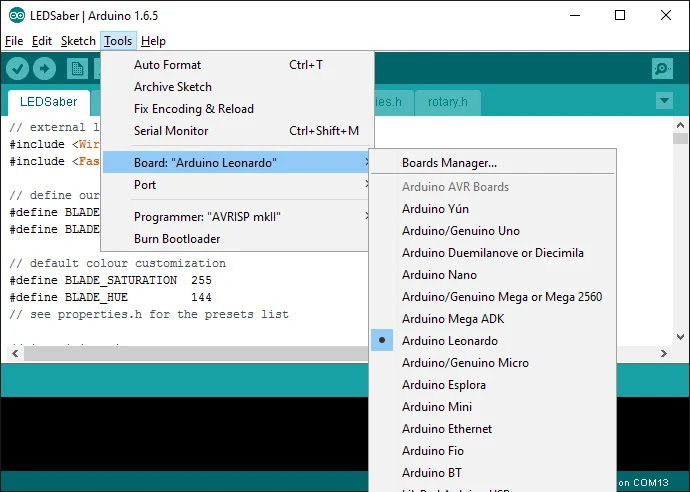Switch to the rotary.h tab
The width and height of the screenshot is (690, 492).
pyautogui.click(x=448, y=102)
